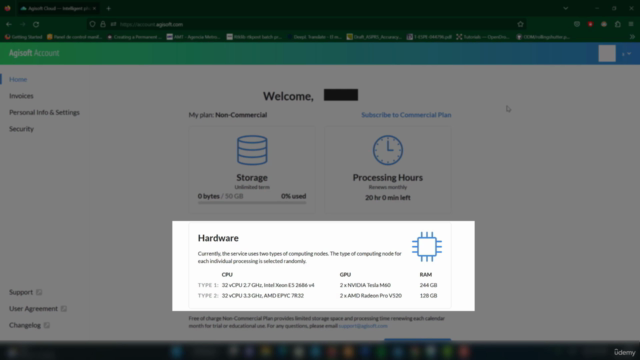
Task: Select the '0% used' text
Action: [x=293, y=196]
